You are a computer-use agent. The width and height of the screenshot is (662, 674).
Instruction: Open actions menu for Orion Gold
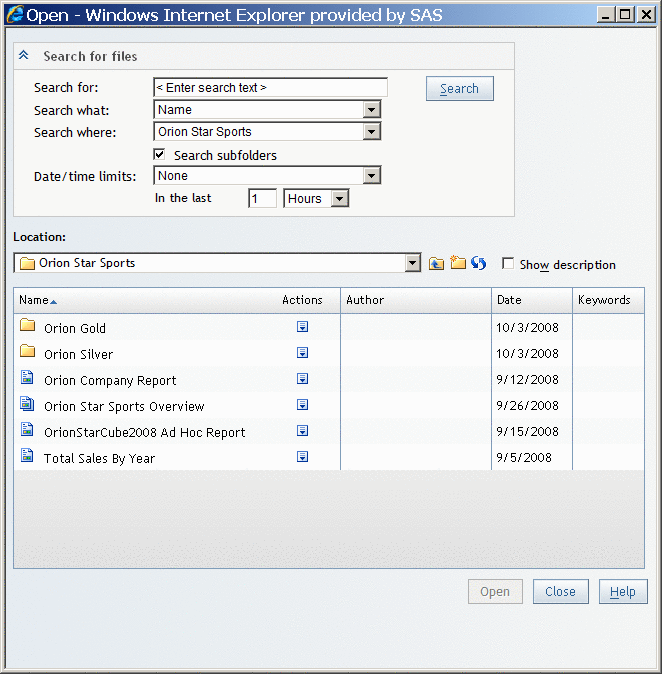(x=302, y=327)
